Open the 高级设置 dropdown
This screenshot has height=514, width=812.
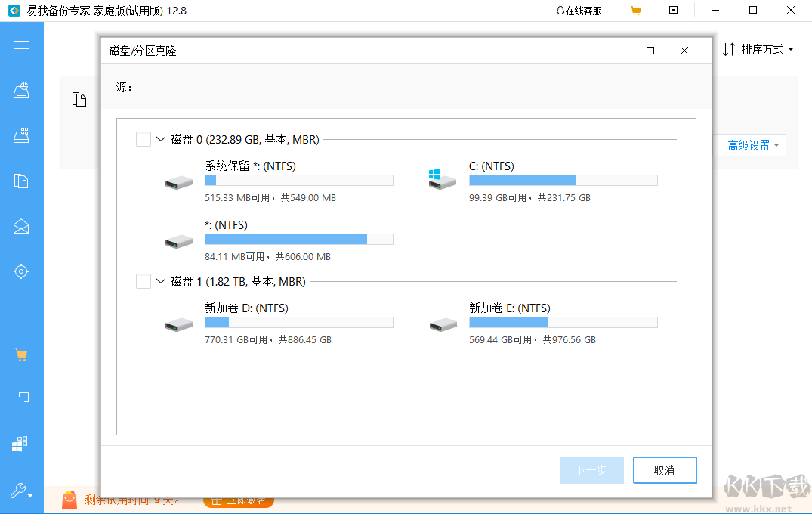tap(749, 144)
